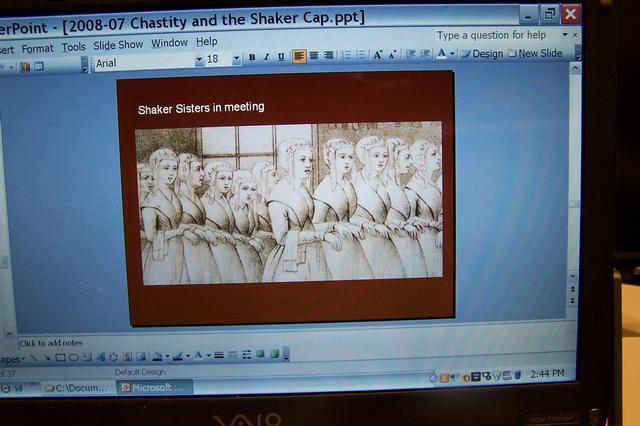
Task: Go to the next slide with double-arrow button
Action: pos(572,301)
